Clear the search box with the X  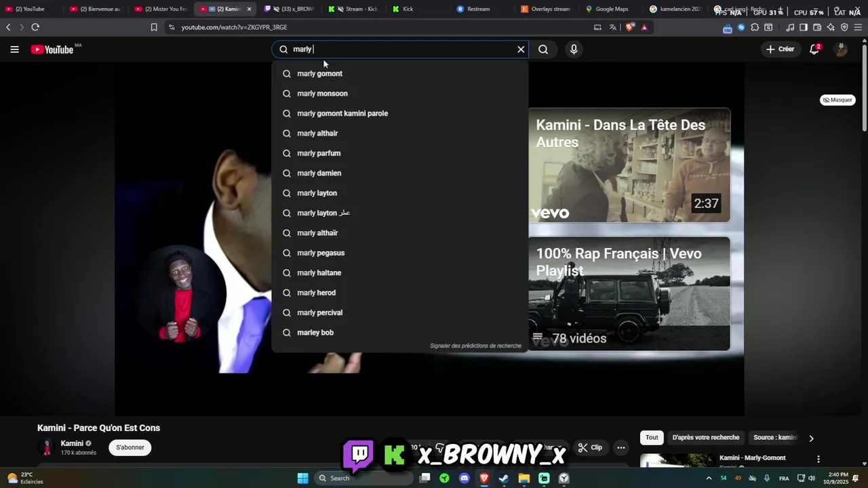(x=521, y=49)
